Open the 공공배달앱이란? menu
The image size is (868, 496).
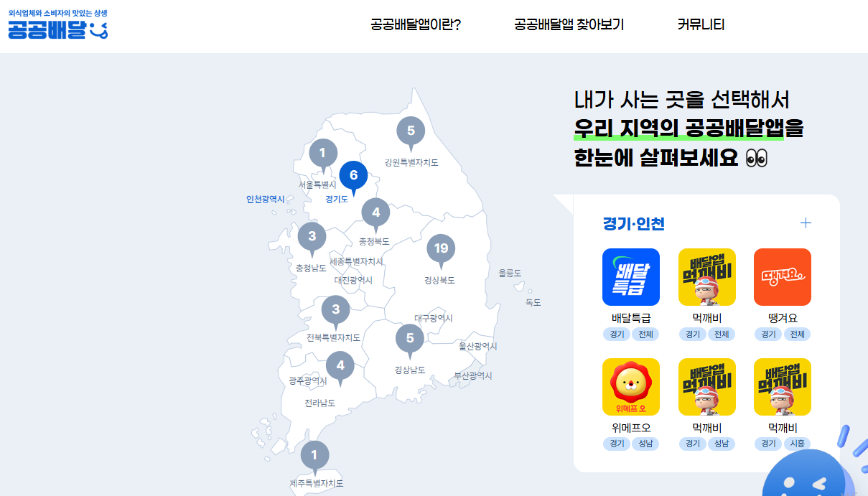click(416, 24)
